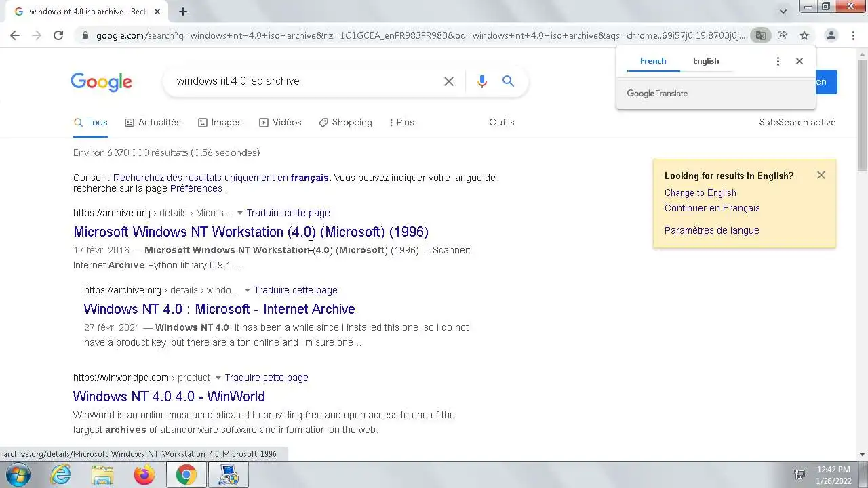Go back to the previous page

point(15,35)
